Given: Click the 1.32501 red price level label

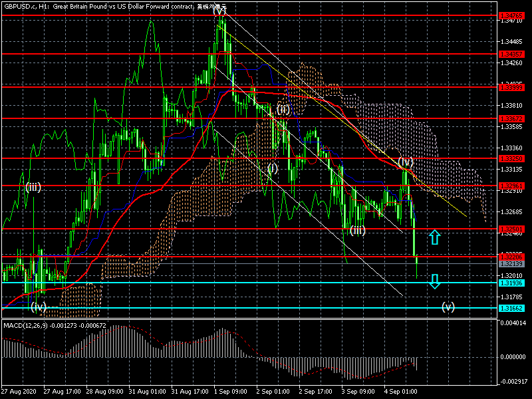Looking at the screenshot, I should 511,229.
